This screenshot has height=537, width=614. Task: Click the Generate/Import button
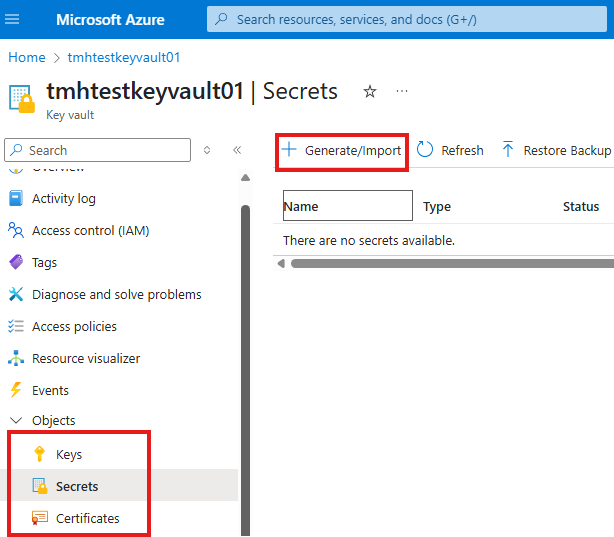pyautogui.click(x=341, y=150)
